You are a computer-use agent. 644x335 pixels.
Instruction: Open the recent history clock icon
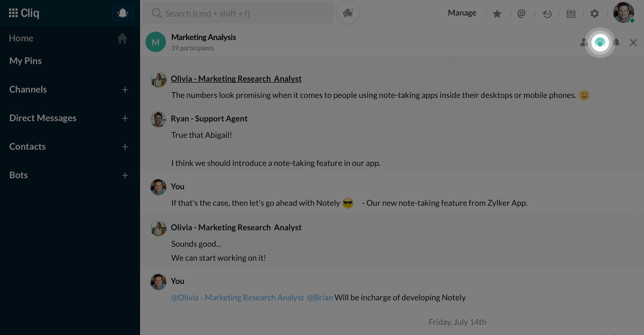click(x=547, y=14)
